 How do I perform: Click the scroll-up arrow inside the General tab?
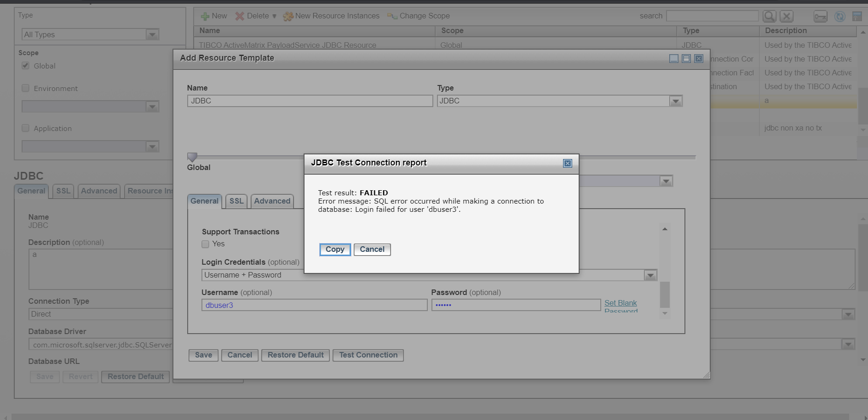tap(665, 229)
